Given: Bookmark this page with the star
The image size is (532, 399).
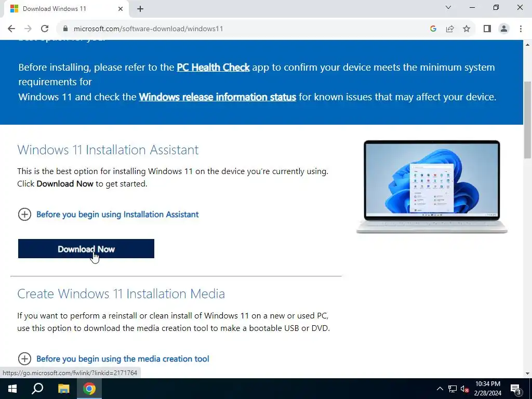Looking at the screenshot, I should 467,29.
